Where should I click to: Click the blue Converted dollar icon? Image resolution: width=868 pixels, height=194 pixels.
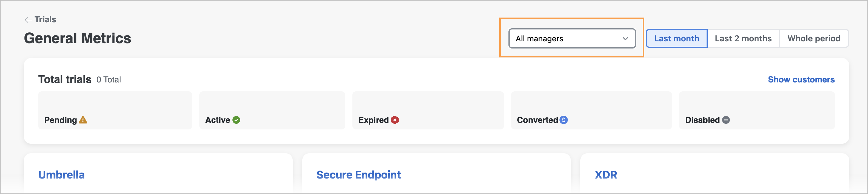(x=564, y=120)
